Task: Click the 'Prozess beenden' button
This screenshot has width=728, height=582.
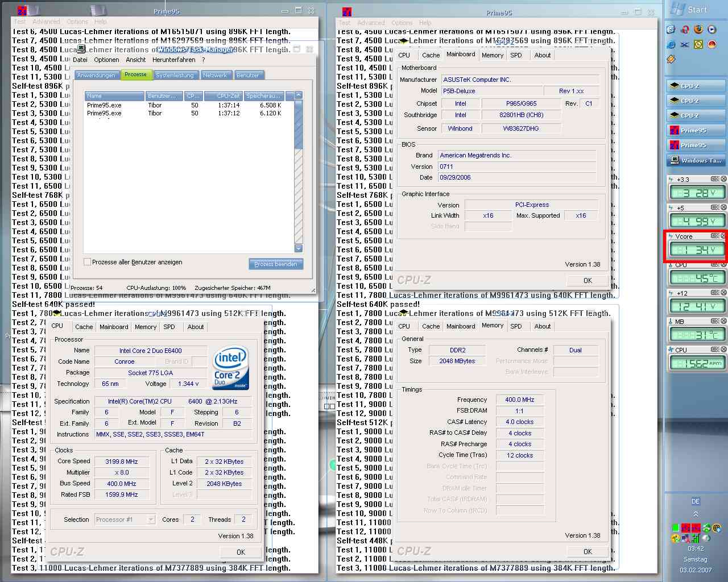Action: coord(276,264)
